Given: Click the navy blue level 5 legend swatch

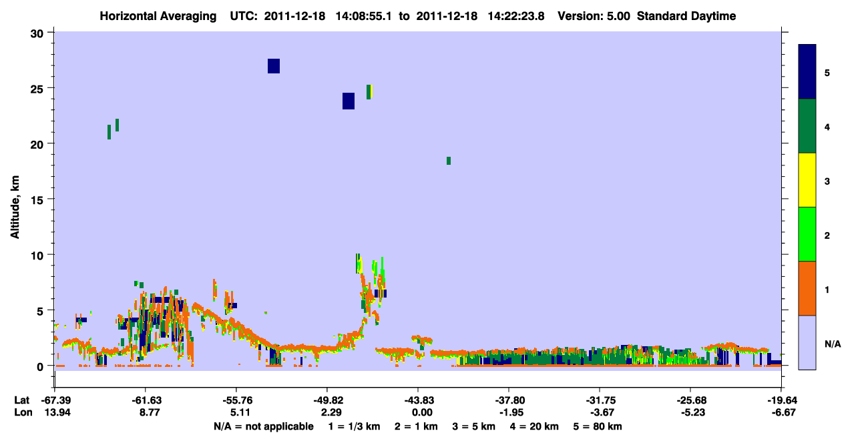Looking at the screenshot, I should [807, 72].
